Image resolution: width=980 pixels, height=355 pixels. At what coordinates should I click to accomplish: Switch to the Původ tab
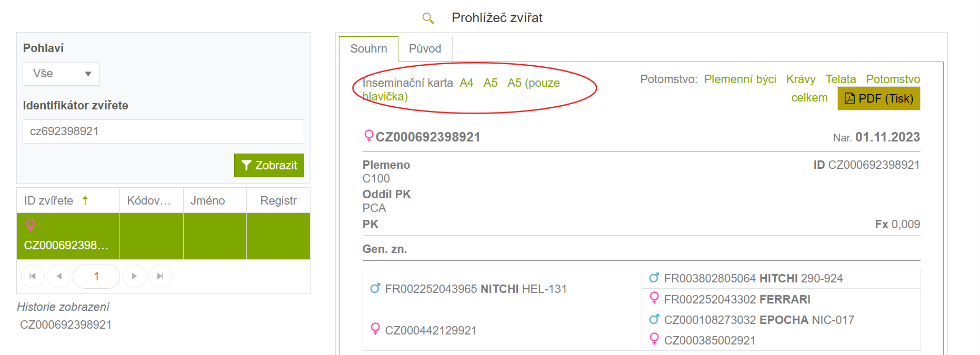(425, 48)
